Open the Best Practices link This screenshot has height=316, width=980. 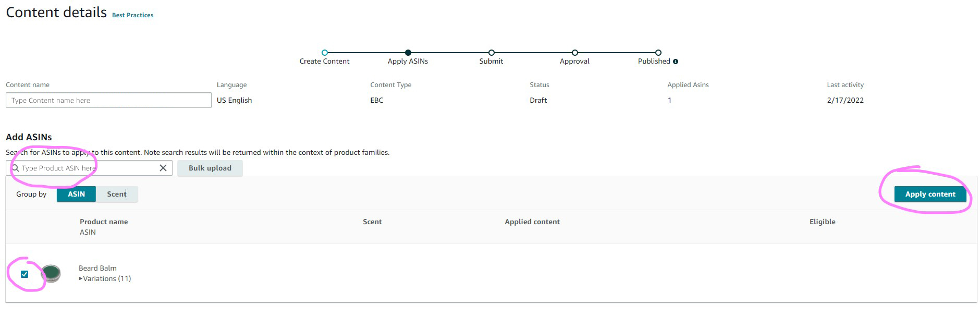pyautogui.click(x=132, y=15)
